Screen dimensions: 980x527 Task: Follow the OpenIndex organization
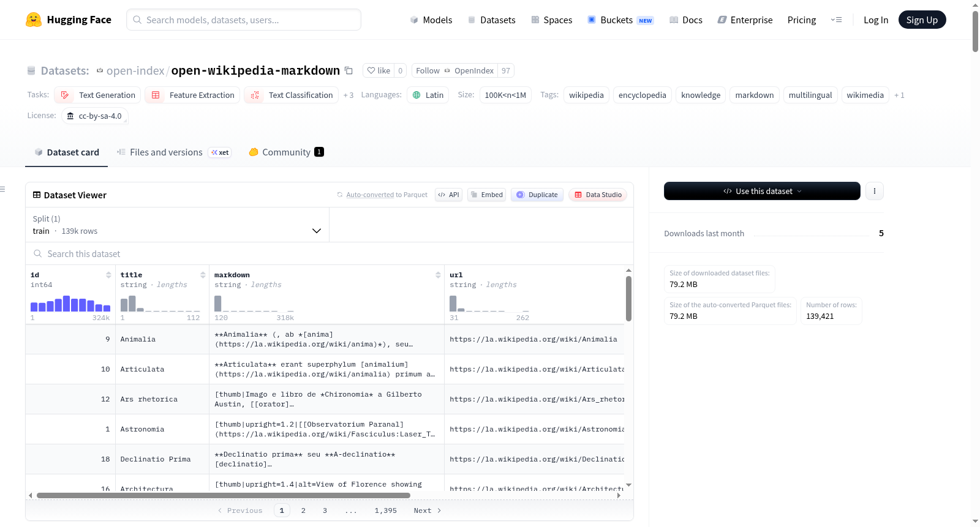point(454,70)
